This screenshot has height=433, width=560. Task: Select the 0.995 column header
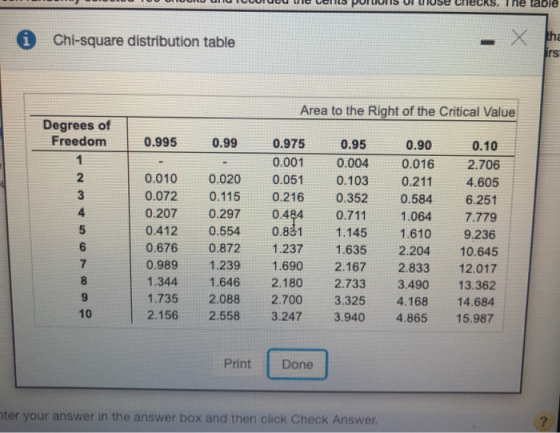(x=160, y=142)
